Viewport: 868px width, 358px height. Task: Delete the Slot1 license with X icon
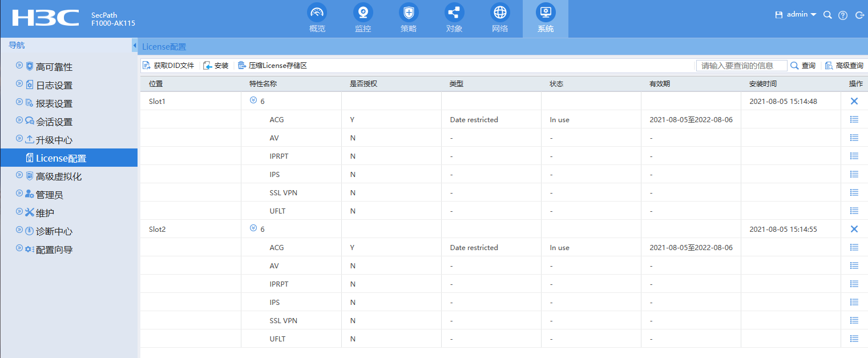[854, 101]
